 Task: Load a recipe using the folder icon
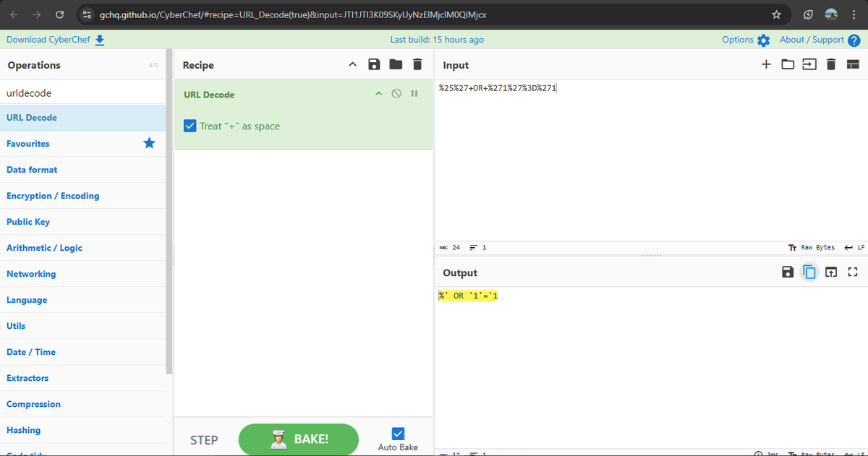click(396, 65)
